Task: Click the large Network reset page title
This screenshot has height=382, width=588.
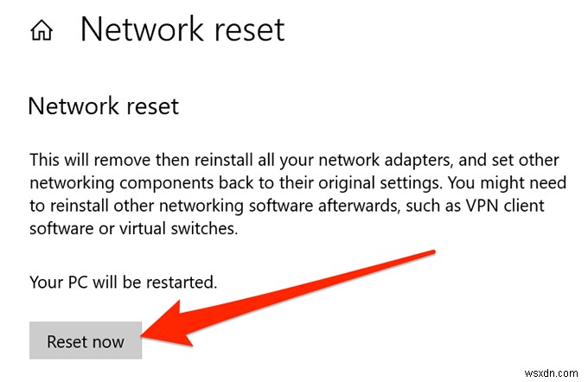Action: click(x=182, y=30)
